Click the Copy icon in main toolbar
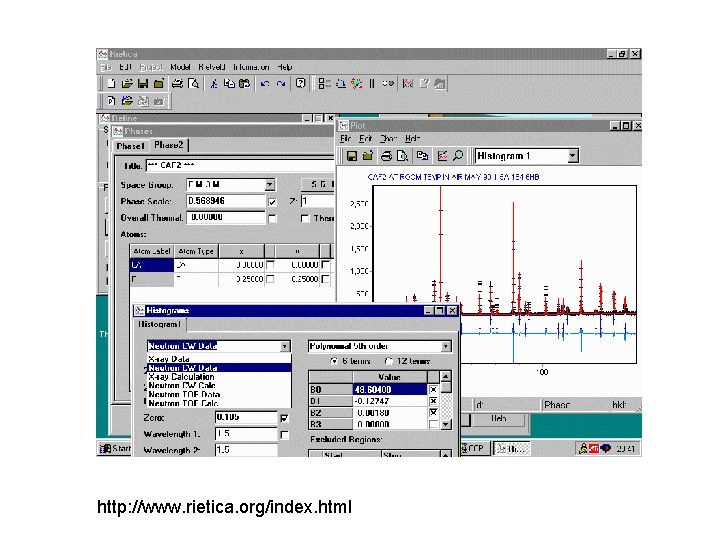Image resolution: width=720 pixels, height=540 pixels. coord(229,84)
